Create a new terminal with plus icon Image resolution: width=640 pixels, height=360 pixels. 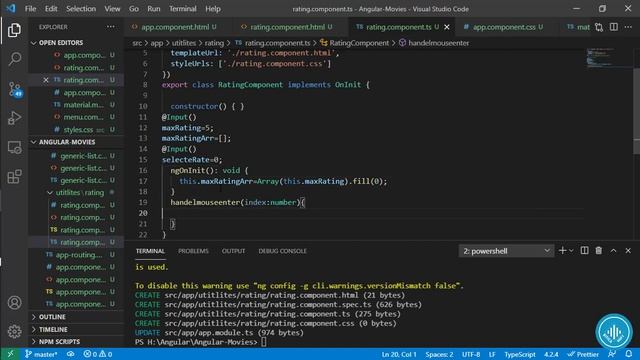pos(562,251)
